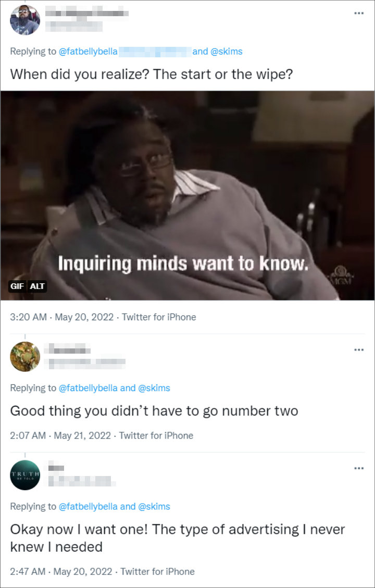Screen dimensions: 375x588
Task: Play the Inquiring minds want to know GIF
Action: [x=187, y=195]
